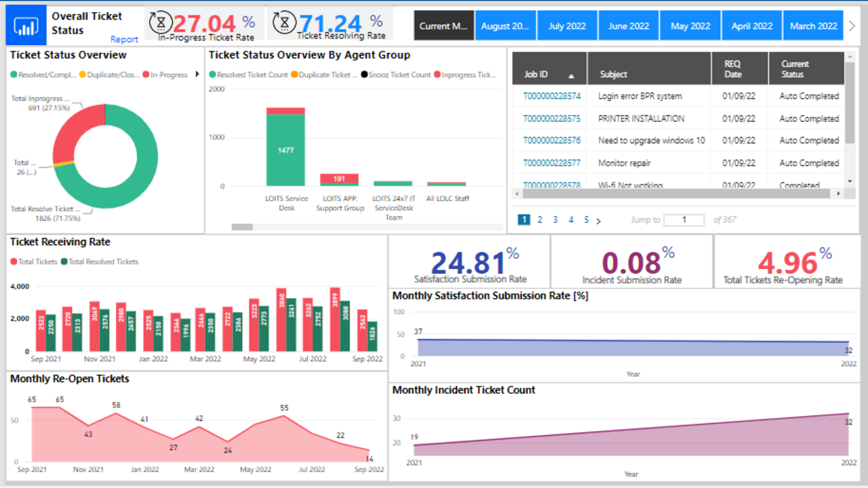Go to next table page arrow
The height and width of the screenshot is (488, 868).
tap(598, 220)
